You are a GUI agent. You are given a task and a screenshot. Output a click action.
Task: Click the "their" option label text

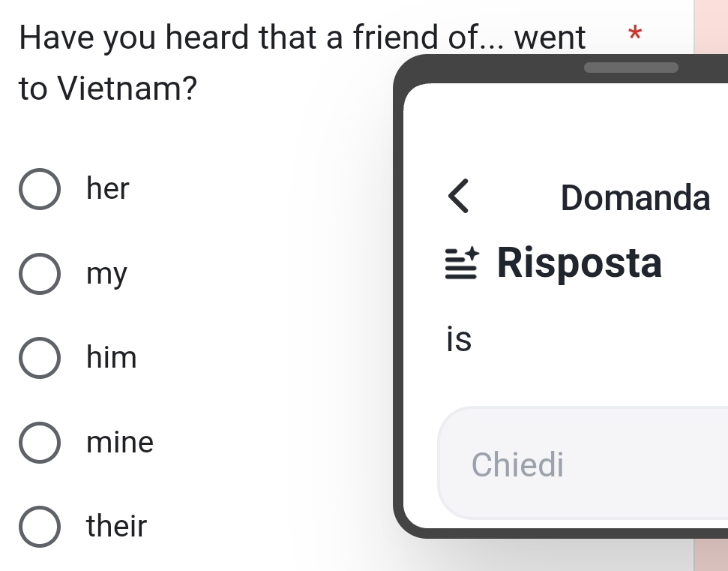pyautogui.click(x=116, y=526)
